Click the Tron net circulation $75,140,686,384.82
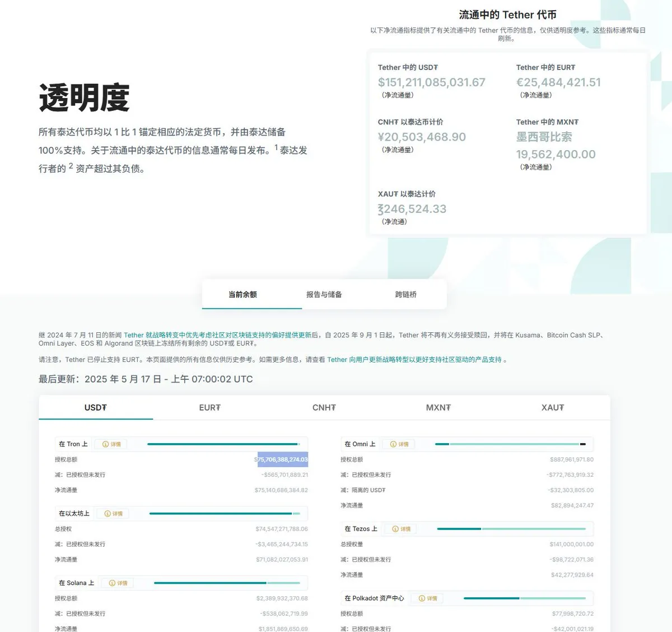Screen dimensions: 672x632 (281, 490)
